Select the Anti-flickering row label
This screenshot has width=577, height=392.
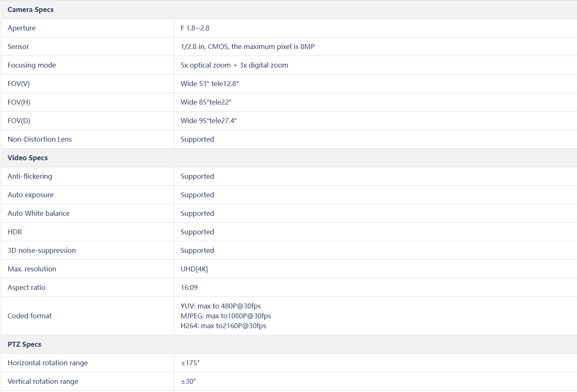point(30,176)
